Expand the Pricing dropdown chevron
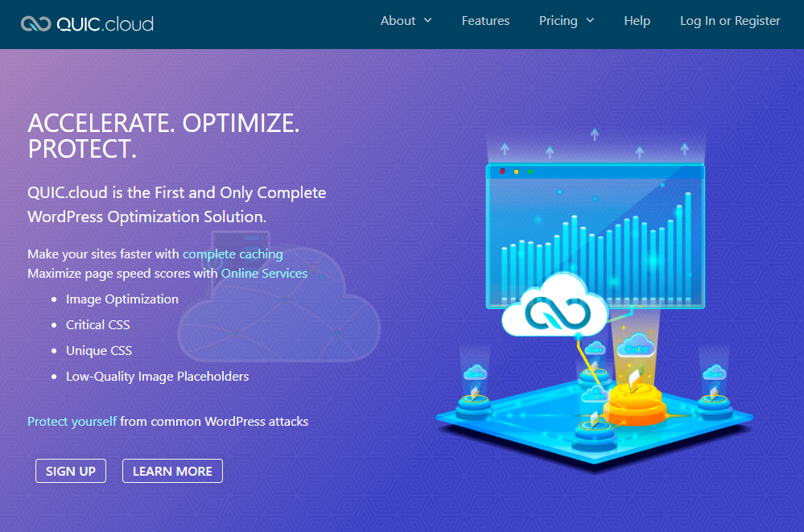 tap(590, 20)
